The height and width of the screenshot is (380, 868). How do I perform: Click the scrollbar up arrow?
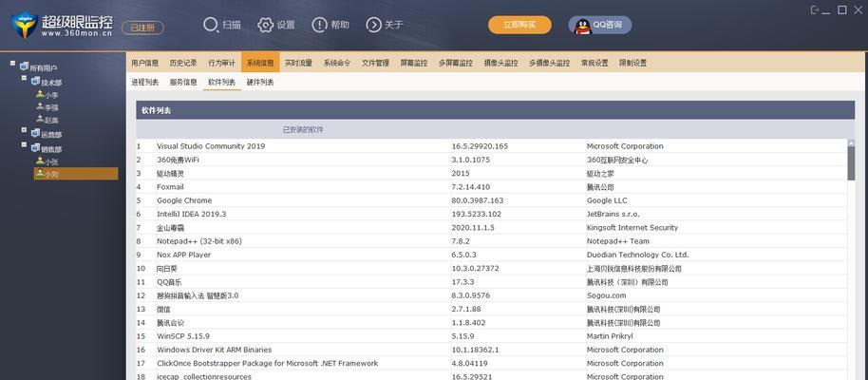tap(851, 142)
